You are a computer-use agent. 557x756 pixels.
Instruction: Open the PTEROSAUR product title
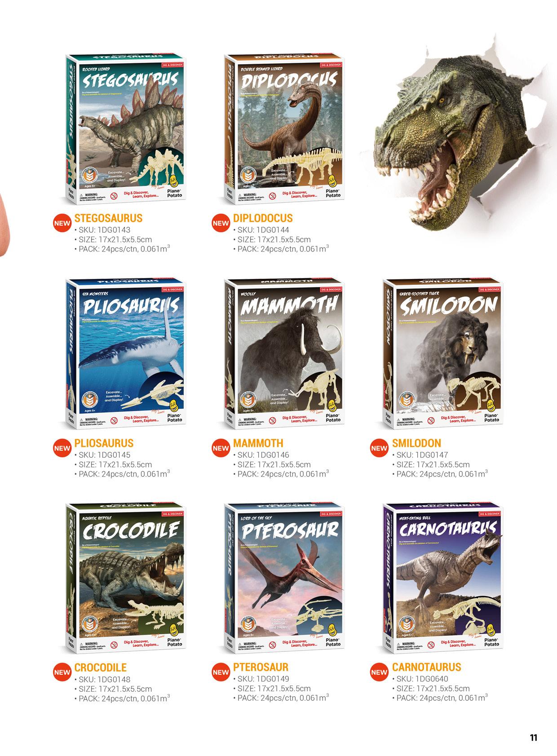click(x=261, y=667)
